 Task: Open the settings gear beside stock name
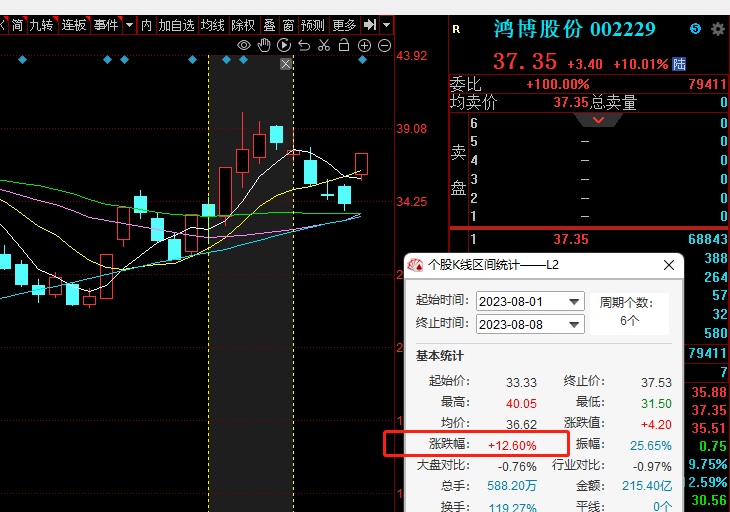(x=717, y=30)
